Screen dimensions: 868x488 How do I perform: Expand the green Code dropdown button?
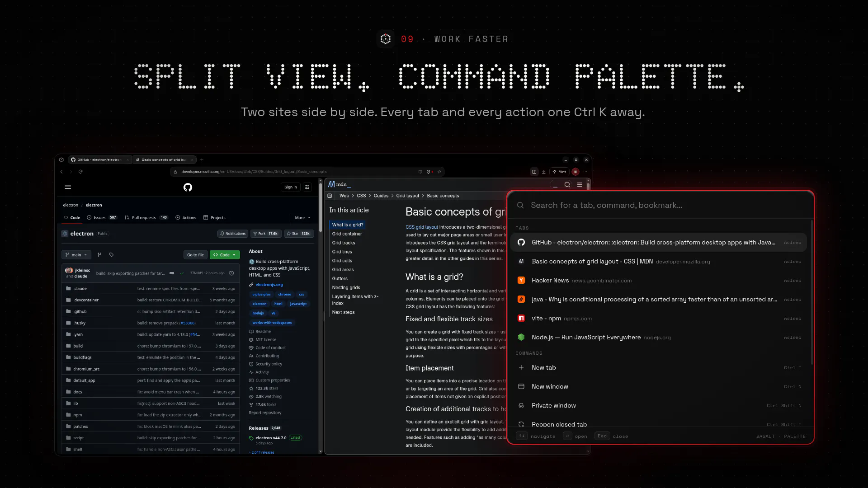pyautogui.click(x=225, y=255)
